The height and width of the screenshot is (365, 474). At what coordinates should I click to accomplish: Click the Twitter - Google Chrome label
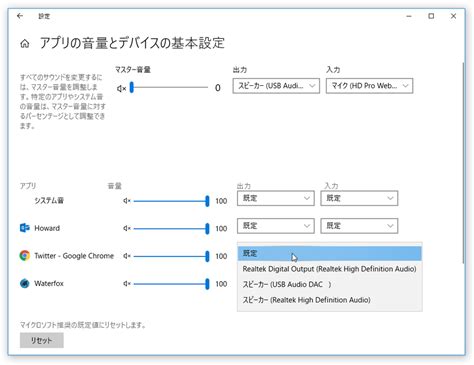pos(74,256)
